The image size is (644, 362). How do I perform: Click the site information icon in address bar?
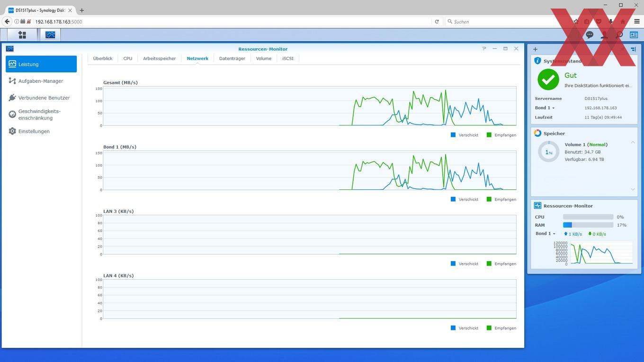click(x=17, y=21)
